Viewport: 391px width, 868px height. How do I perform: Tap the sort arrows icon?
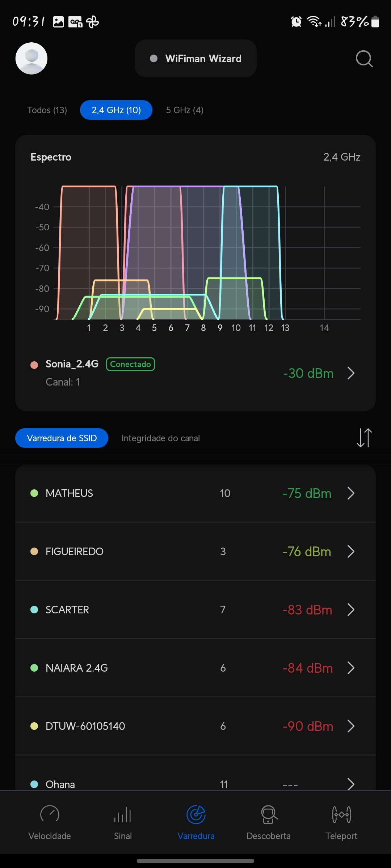(x=364, y=438)
